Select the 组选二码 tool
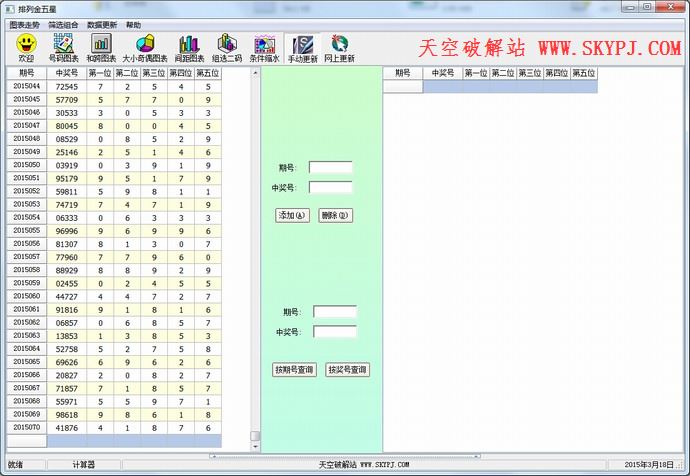 pos(226,47)
